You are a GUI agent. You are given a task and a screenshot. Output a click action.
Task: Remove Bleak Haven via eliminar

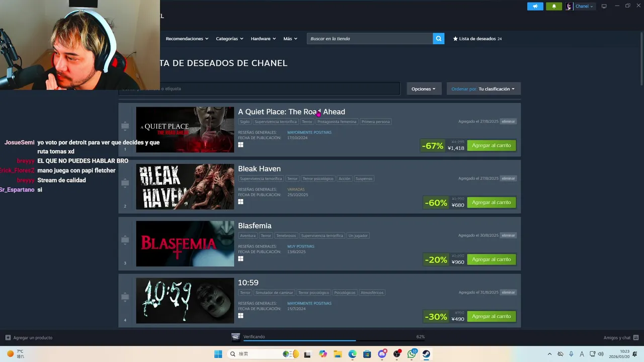tap(508, 178)
